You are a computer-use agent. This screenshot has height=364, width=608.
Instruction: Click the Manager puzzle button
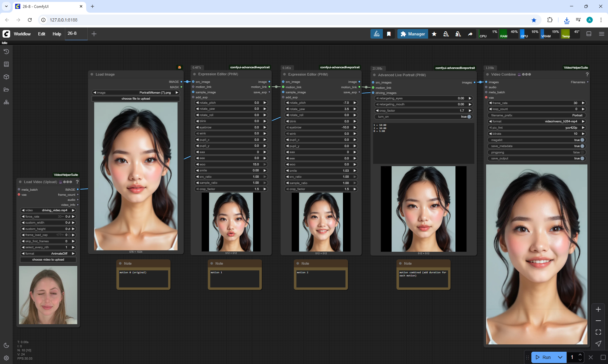pos(413,34)
